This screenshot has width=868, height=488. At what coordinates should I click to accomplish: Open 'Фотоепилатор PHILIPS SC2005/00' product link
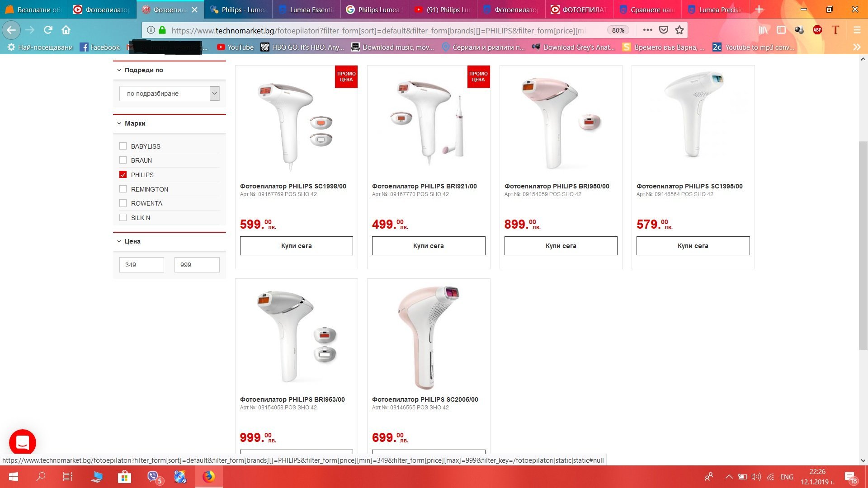coord(425,399)
